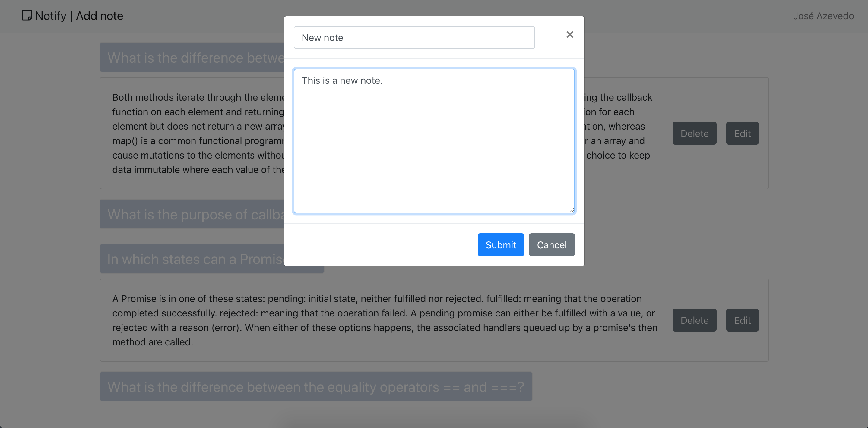The height and width of the screenshot is (428, 868).
Task: Delete the map versus forEach note
Action: coord(694,133)
